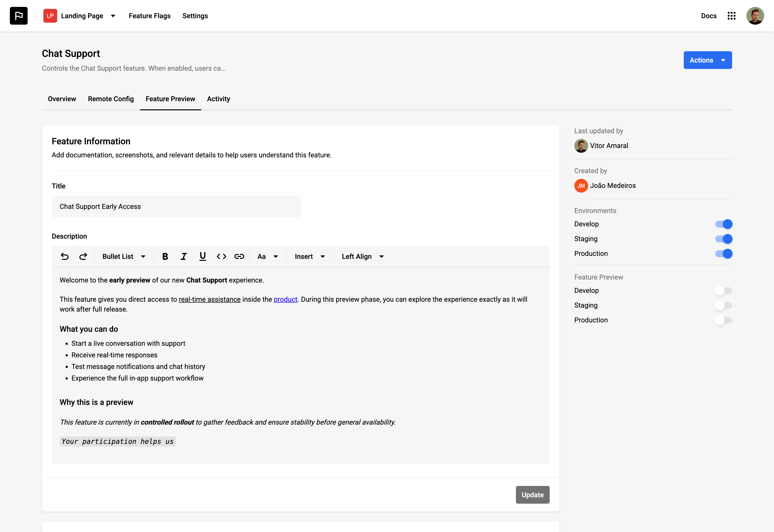Enable the Develop toggle under Feature Preview
This screenshot has height=532, width=774.
click(x=724, y=290)
